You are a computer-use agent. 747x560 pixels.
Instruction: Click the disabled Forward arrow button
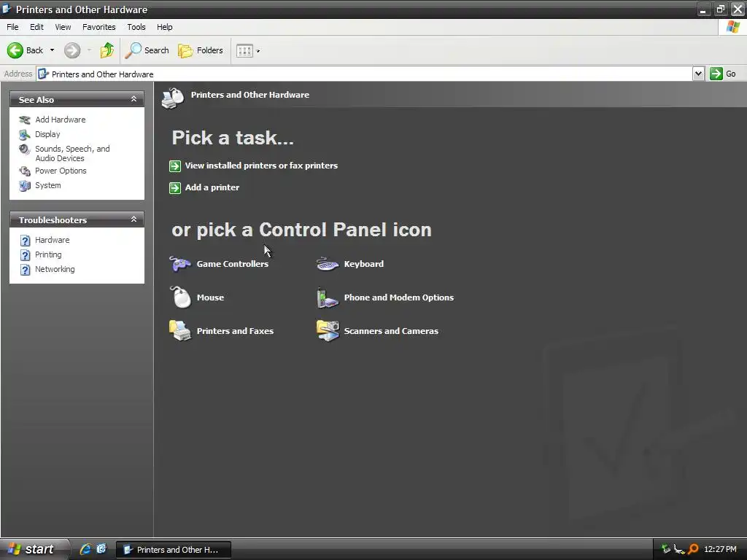pos(72,50)
